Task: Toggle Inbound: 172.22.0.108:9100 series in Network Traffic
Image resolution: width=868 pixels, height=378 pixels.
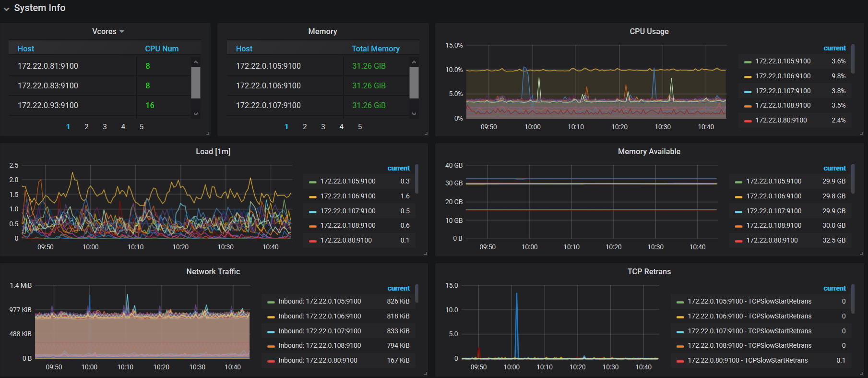Action: pyautogui.click(x=320, y=346)
